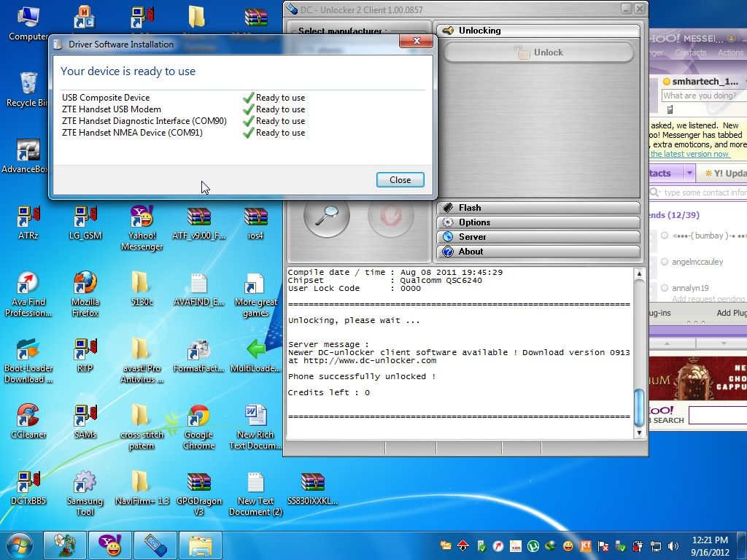Select the Yahoo! Messenger desktop shortcut
747x560 pixels.
click(142, 227)
